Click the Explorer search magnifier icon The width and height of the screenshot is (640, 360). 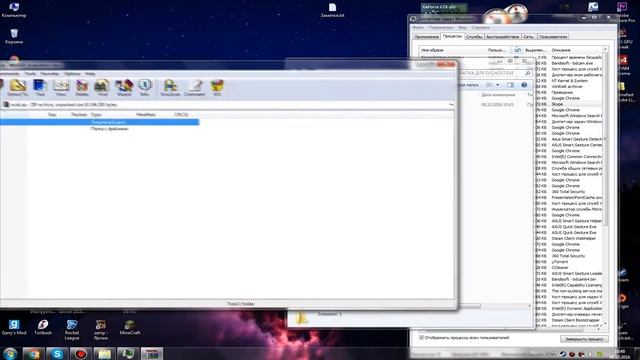pos(528,73)
